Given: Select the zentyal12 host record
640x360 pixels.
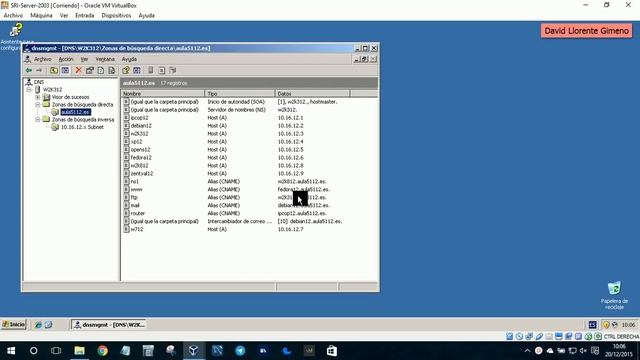Looking at the screenshot, I should click(142, 173).
